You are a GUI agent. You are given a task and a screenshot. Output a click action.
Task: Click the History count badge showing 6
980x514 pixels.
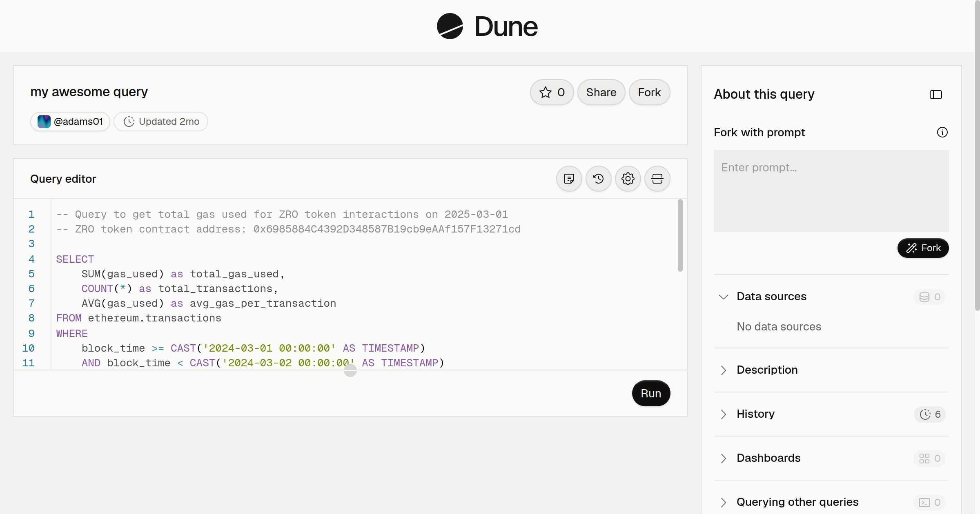click(930, 414)
